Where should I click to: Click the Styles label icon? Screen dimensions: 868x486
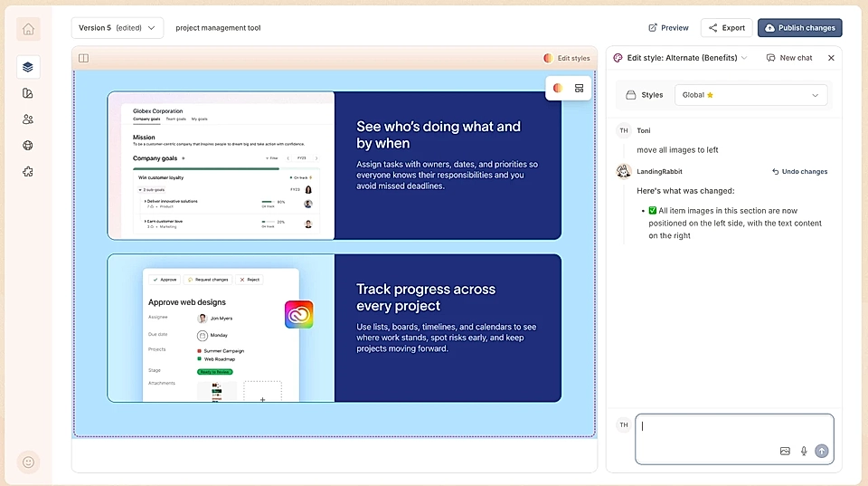(630, 95)
